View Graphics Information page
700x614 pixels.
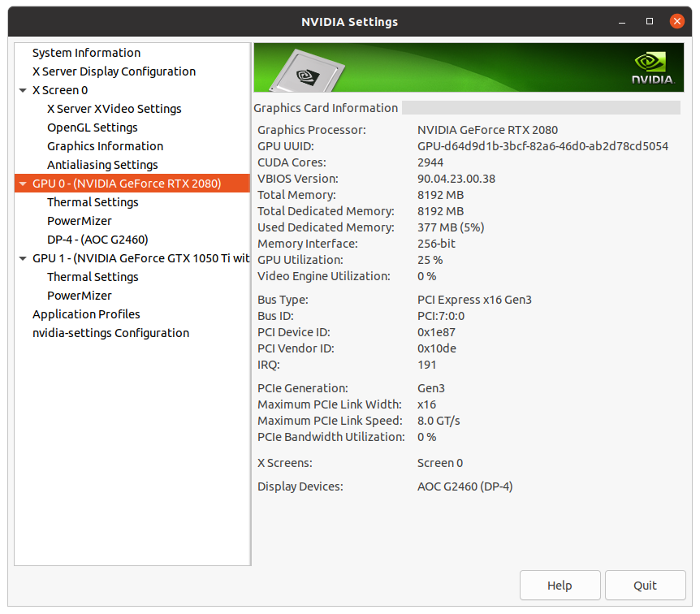tap(104, 145)
